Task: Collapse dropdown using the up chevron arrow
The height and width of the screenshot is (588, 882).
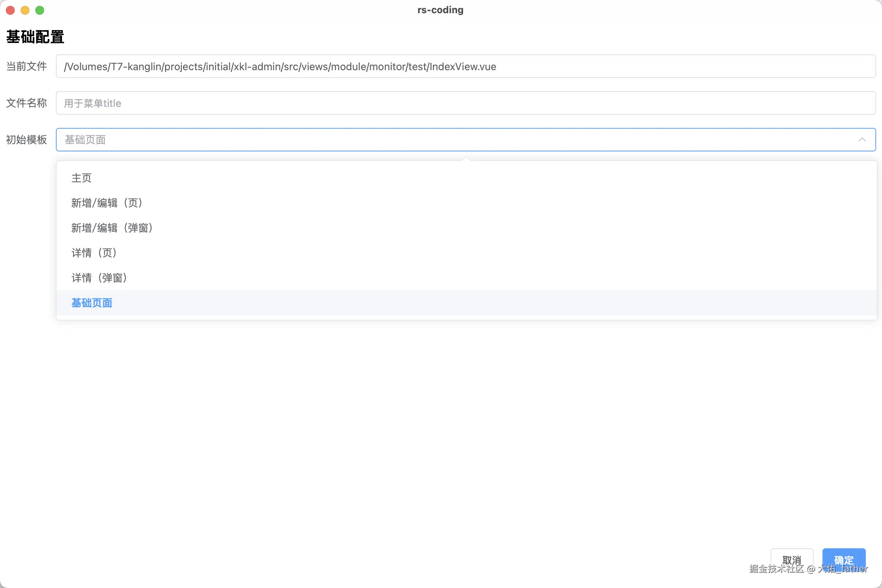Action: click(x=862, y=140)
